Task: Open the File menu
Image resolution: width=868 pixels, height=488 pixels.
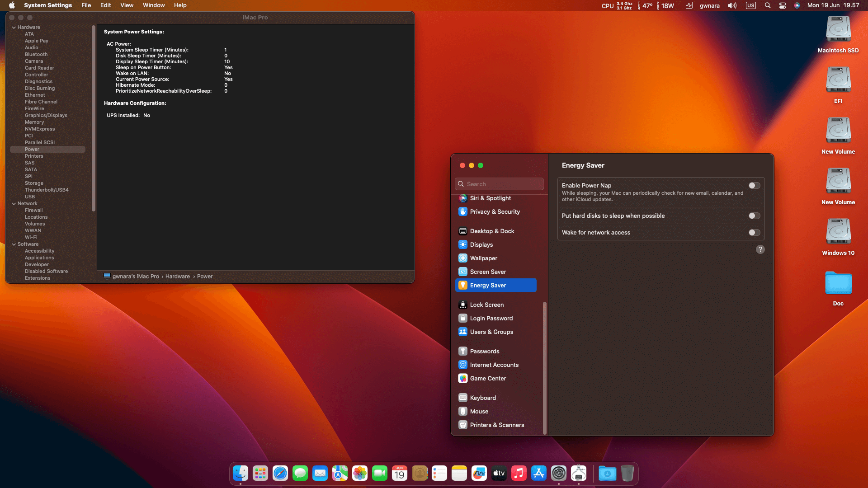Action: pos(86,5)
